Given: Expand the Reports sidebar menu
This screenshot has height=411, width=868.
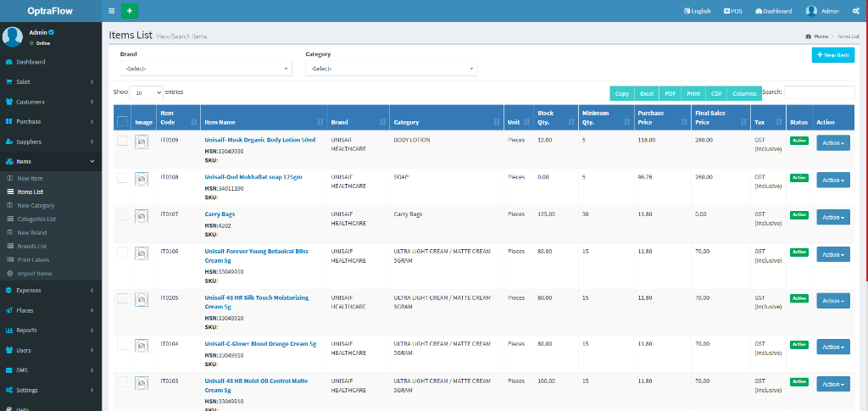Looking at the screenshot, I should click(x=51, y=330).
